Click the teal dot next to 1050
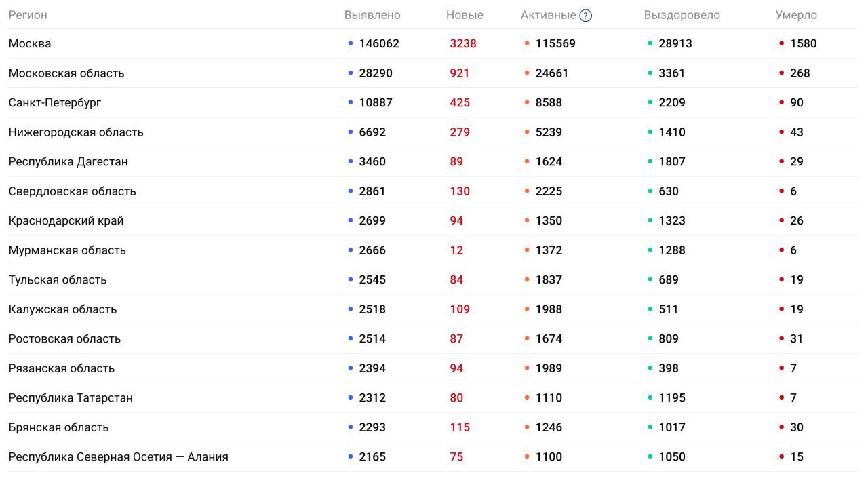 point(650,456)
